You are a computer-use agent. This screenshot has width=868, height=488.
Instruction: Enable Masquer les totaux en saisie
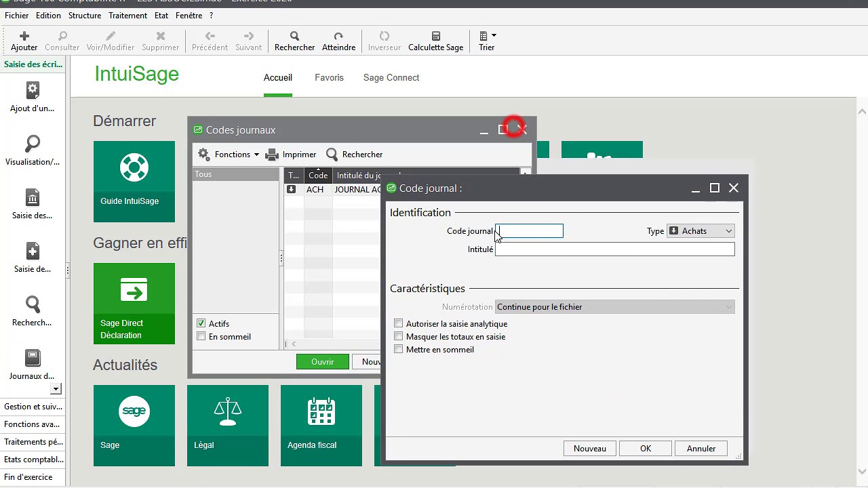pyautogui.click(x=399, y=337)
